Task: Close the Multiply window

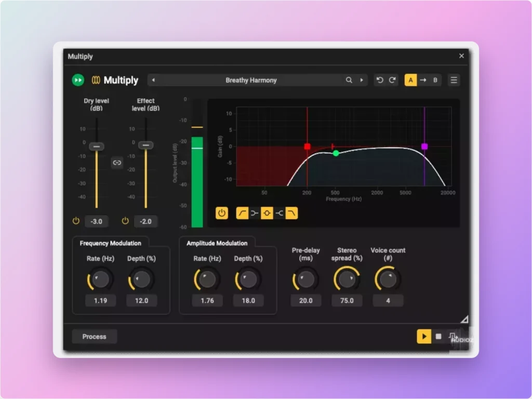Action: [461, 56]
